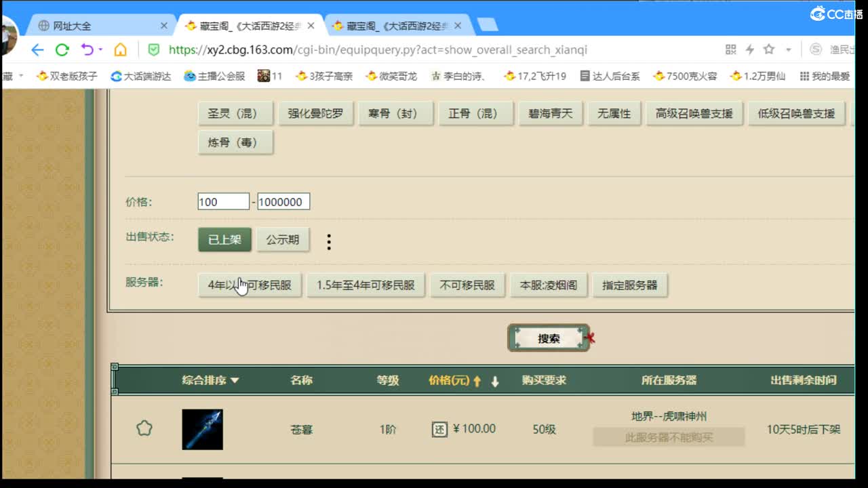Open the 1.2万男仙 bookmark
868x488 pixels.
[757, 76]
